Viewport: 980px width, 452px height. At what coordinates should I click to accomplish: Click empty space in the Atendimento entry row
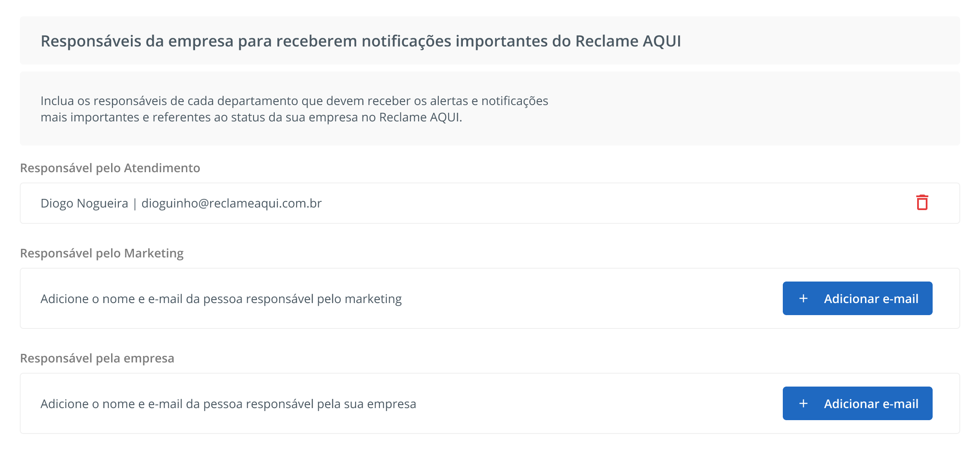603,203
